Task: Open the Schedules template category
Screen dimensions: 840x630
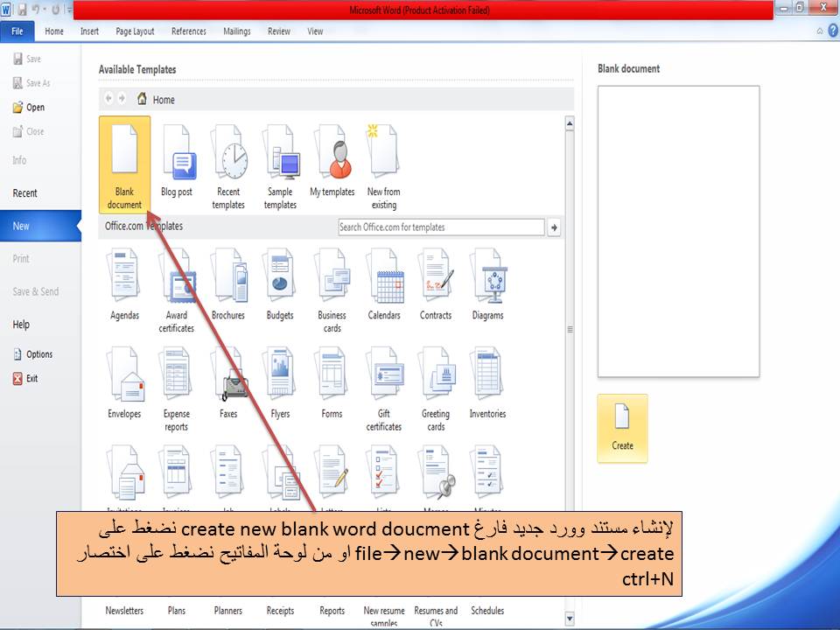Action: (487, 610)
